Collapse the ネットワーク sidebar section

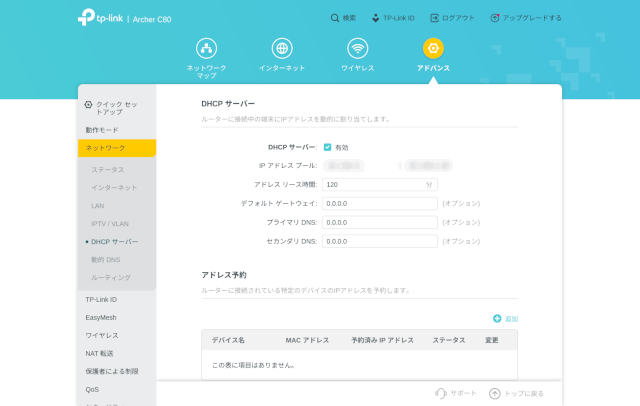117,148
